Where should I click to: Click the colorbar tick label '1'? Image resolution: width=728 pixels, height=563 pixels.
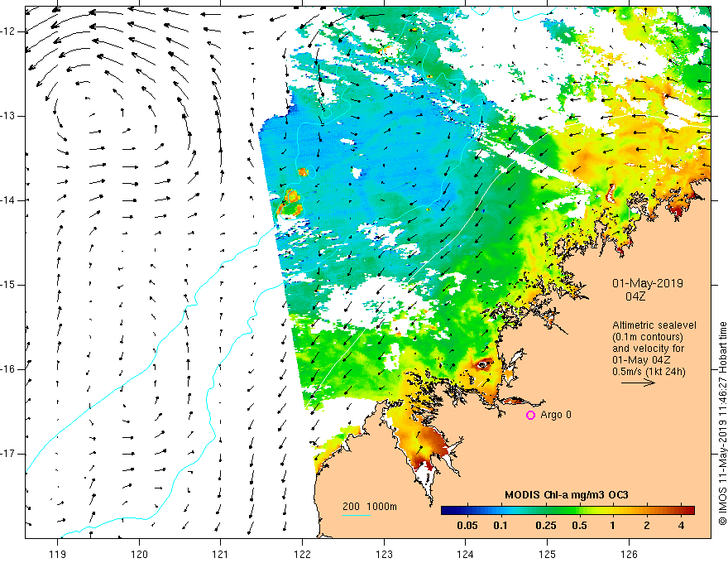[x=613, y=526]
